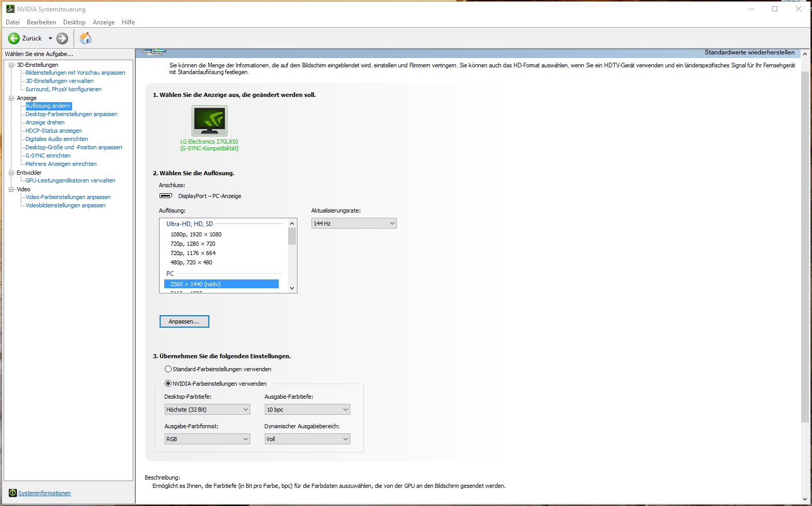Open the Desktop menu
The image size is (812, 506).
point(74,22)
